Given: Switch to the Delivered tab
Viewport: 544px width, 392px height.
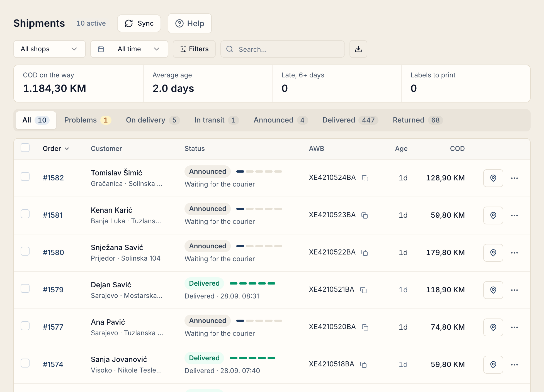Looking at the screenshot, I should tap(350, 120).
